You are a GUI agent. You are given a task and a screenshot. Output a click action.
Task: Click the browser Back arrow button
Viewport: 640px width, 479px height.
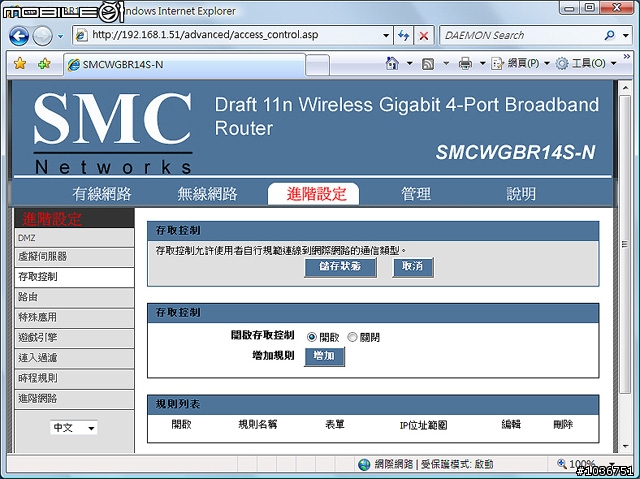coord(19,36)
